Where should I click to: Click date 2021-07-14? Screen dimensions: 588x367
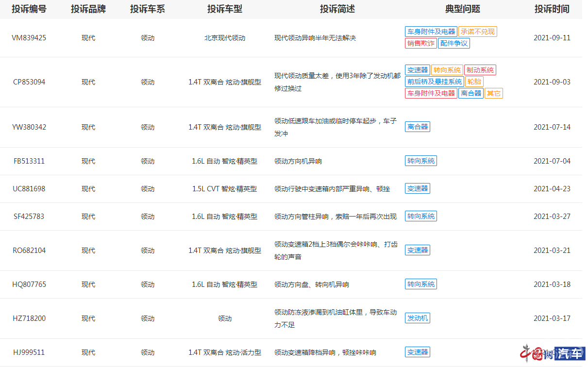[x=552, y=127]
